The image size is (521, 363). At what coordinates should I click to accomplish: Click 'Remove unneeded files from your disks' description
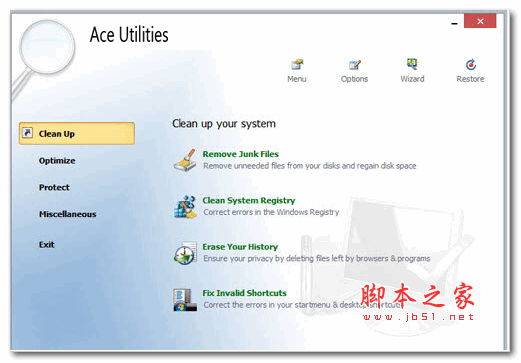tap(310, 166)
